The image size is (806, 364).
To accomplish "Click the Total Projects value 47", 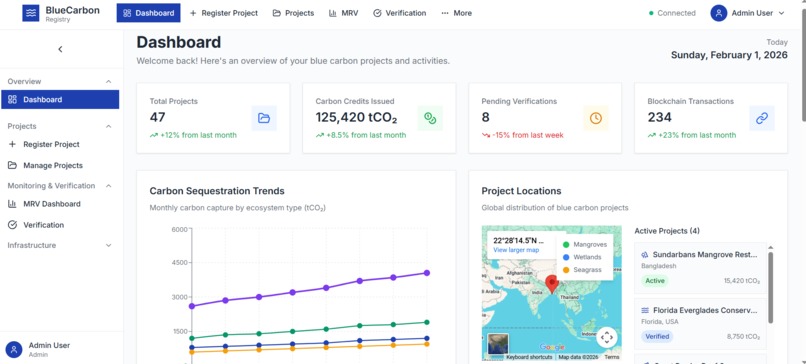I will 157,117.
